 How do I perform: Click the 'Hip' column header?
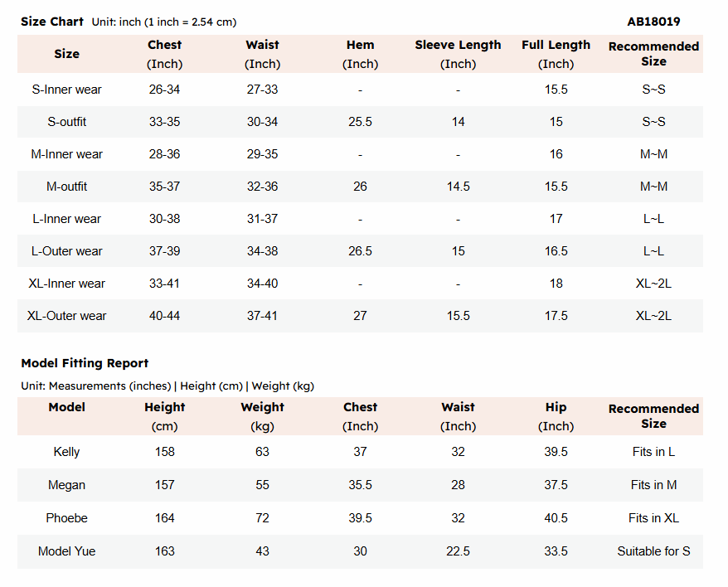pos(556,407)
